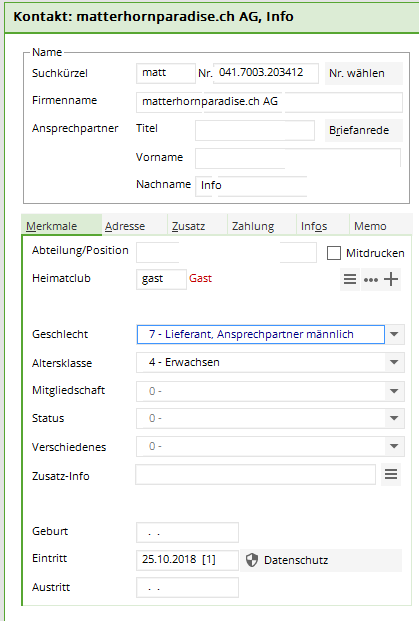Click the Datenschutz shield icon
419x621 pixels.
pyautogui.click(x=252, y=560)
